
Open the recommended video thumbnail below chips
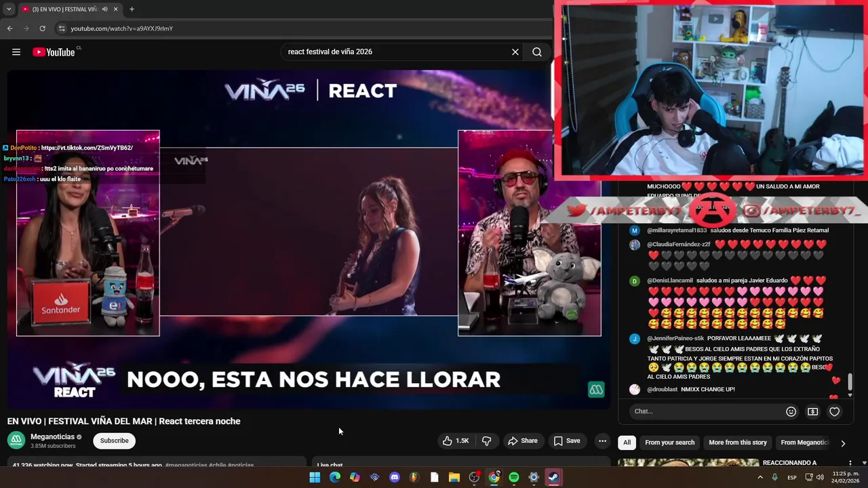click(688, 463)
